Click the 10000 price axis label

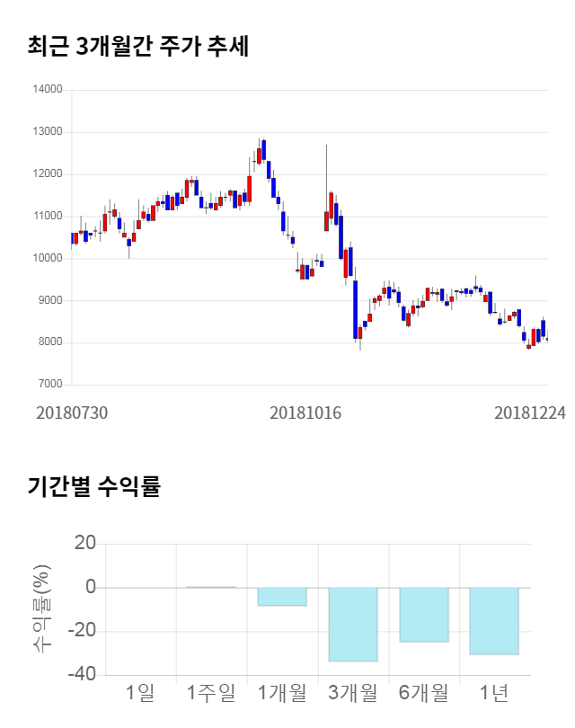coord(47,259)
